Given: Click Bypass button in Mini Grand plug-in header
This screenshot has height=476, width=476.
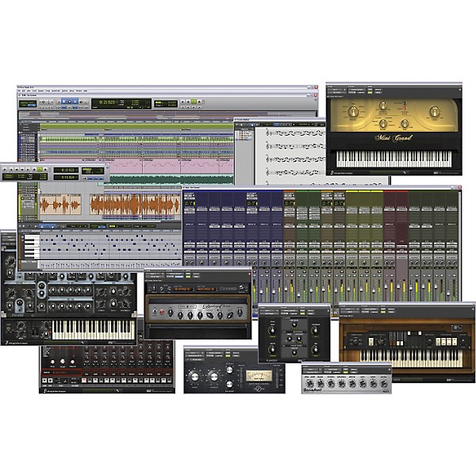Looking at the screenshot, I should (x=378, y=90).
